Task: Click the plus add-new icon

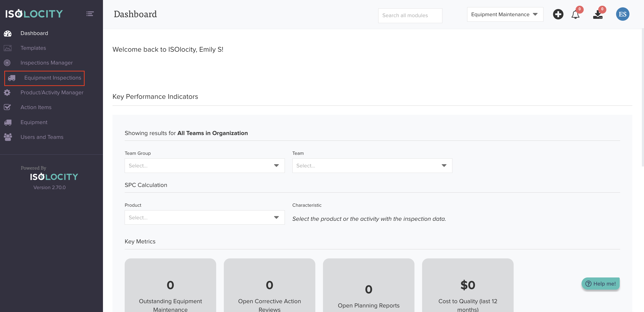Action: tap(558, 14)
